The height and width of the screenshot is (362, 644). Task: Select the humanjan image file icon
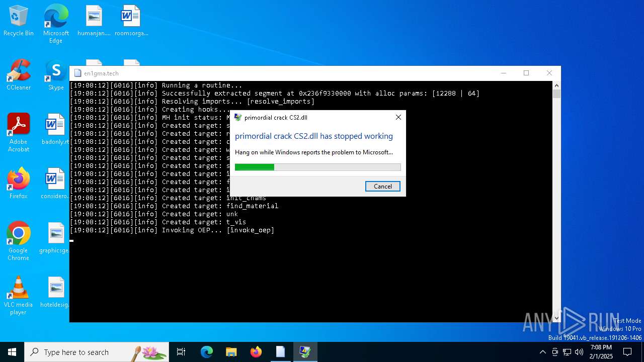(x=94, y=21)
